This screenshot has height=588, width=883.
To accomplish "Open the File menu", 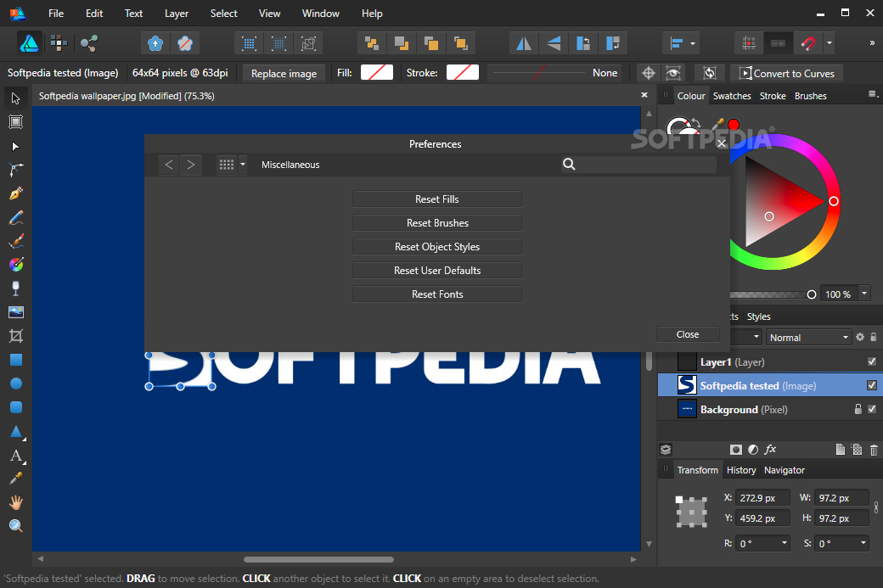I will click(56, 13).
